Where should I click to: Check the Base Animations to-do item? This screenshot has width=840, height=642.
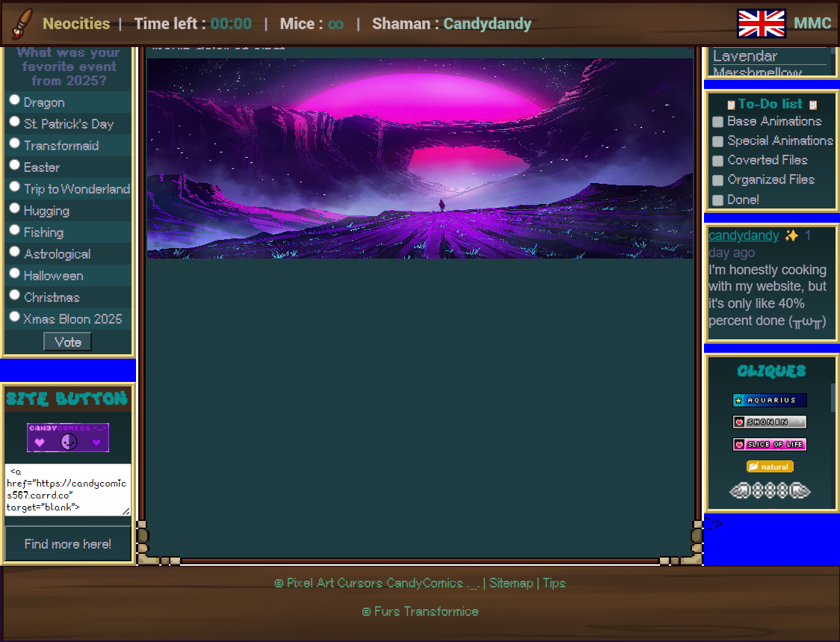(x=718, y=122)
